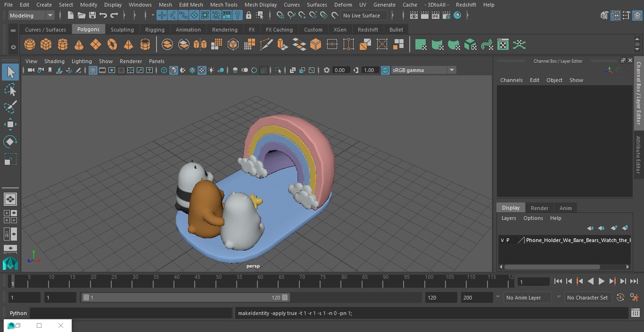Open animation preferences running-man icon
Image resolution: width=644 pixels, height=332 pixels.
634,298
